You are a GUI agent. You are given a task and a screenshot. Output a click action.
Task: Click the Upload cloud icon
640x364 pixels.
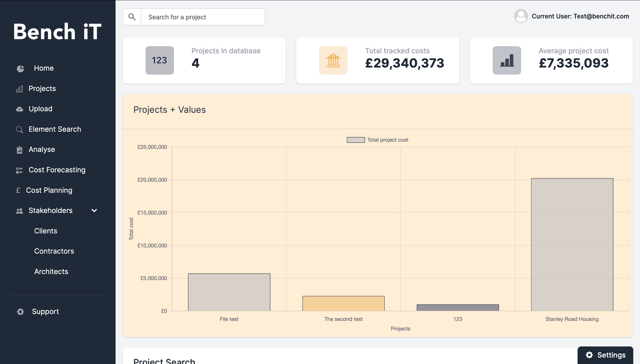pos(19,109)
